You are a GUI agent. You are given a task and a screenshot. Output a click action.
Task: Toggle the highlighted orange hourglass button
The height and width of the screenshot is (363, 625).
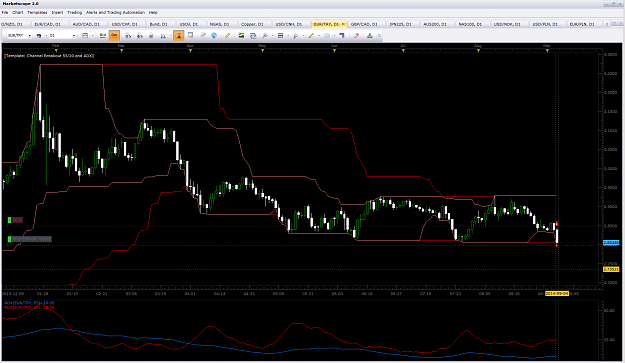pos(179,36)
